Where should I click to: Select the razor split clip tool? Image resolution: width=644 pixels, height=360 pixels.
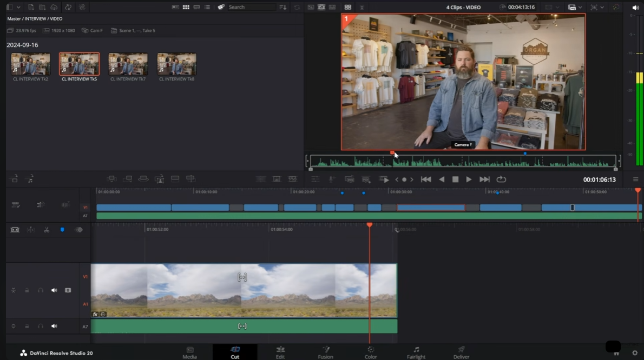(x=47, y=230)
